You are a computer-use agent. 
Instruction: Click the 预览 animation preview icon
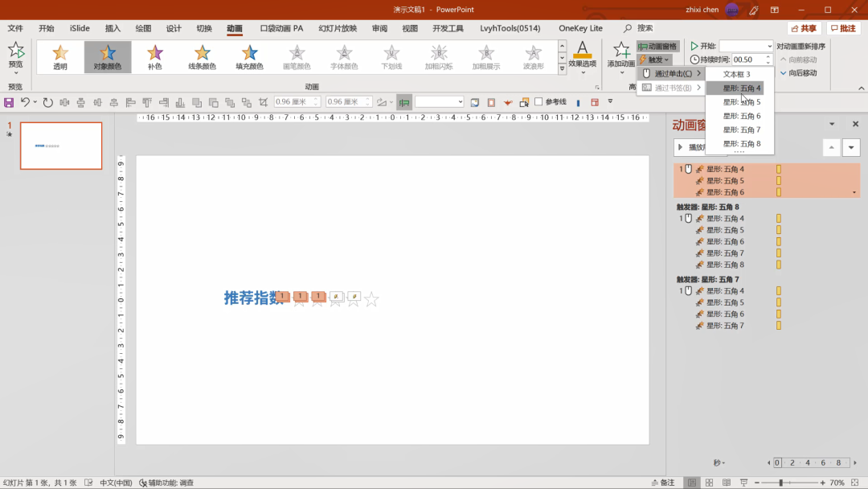[16, 51]
